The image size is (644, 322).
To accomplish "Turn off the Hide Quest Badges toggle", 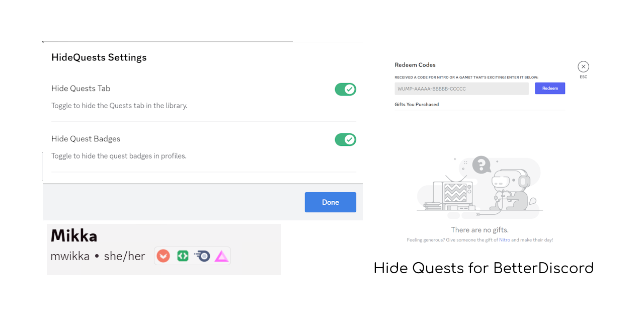I will pos(346,140).
